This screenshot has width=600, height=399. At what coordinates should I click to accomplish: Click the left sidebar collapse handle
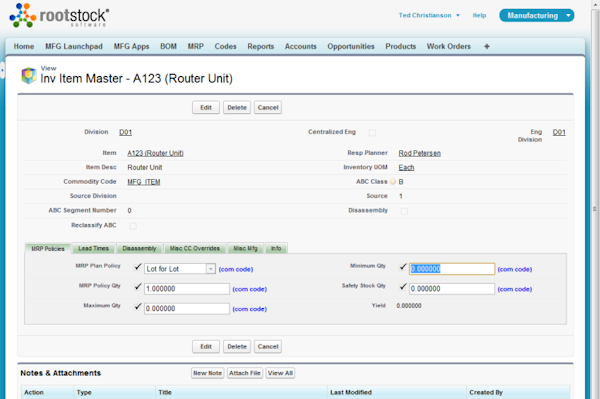(x=2, y=70)
